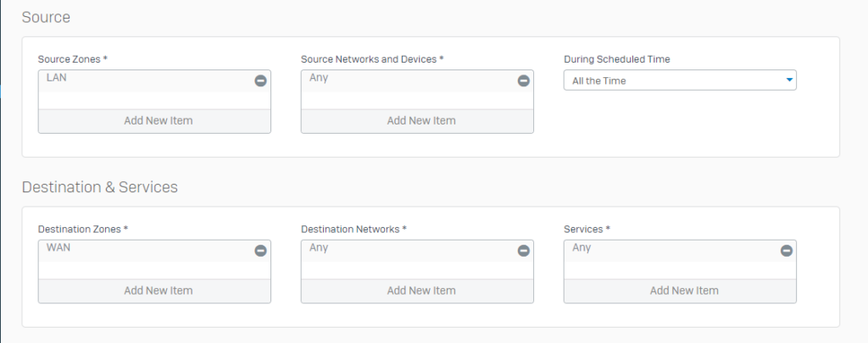Remove WAN from Destination Zones
The image size is (868, 343).
(260, 251)
